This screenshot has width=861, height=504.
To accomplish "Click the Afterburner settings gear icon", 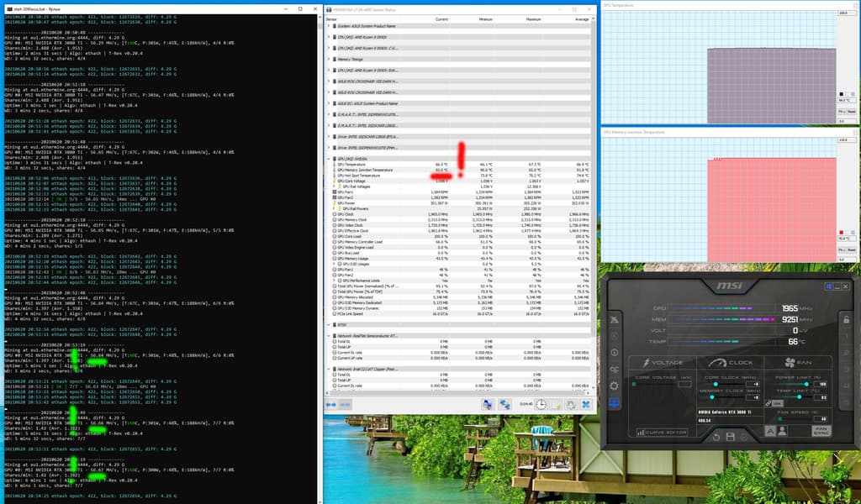I will (x=613, y=385).
